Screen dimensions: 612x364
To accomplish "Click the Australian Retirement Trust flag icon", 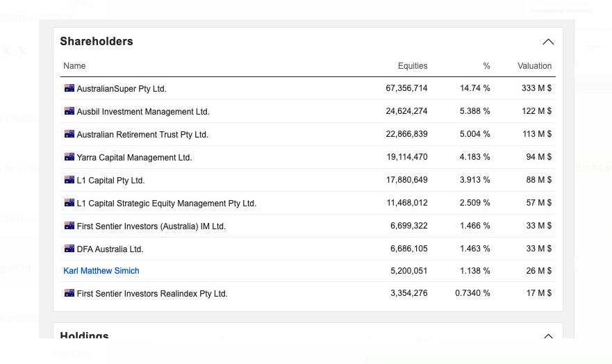I will pyautogui.click(x=69, y=134).
